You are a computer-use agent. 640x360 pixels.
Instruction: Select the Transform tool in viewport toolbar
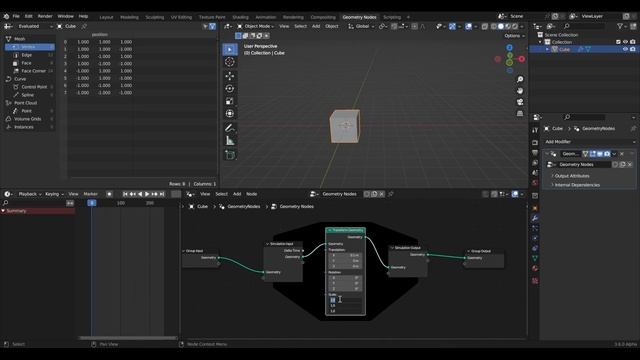point(230,113)
